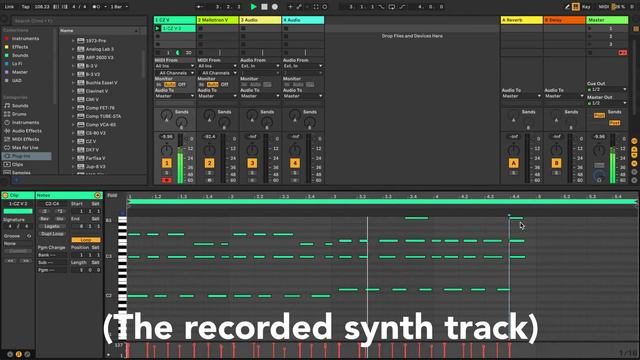This screenshot has height=360, width=640.
Task: Toggle the Clip box activator icon
Action: (6, 196)
